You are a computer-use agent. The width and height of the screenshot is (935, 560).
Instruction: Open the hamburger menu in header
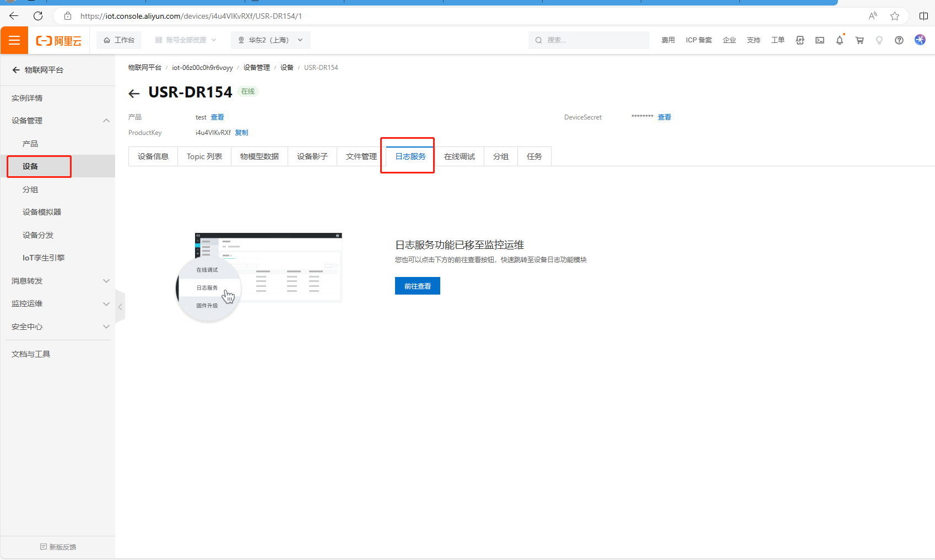[14, 40]
